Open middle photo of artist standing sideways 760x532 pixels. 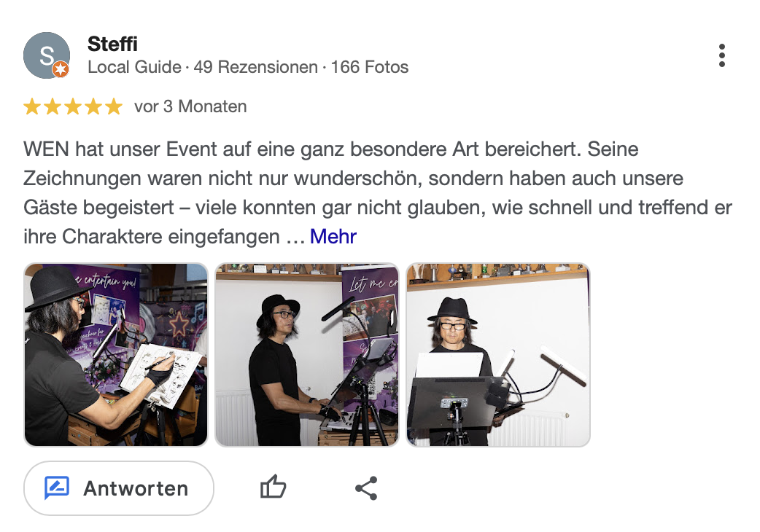click(x=307, y=355)
